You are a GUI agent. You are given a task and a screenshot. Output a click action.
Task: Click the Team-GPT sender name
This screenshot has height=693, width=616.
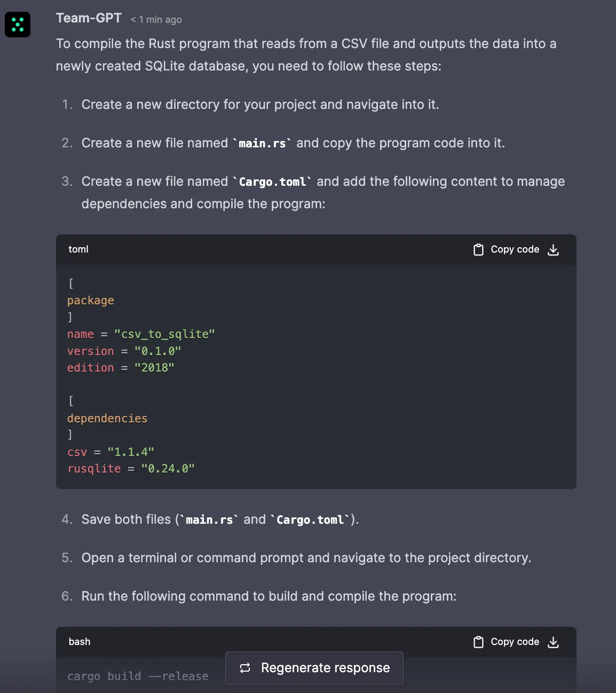[x=89, y=18]
